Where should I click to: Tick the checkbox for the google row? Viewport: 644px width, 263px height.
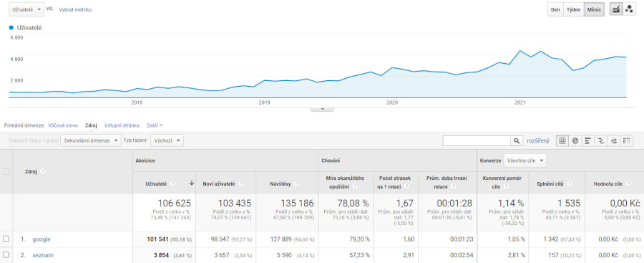[x=6, y=239]
